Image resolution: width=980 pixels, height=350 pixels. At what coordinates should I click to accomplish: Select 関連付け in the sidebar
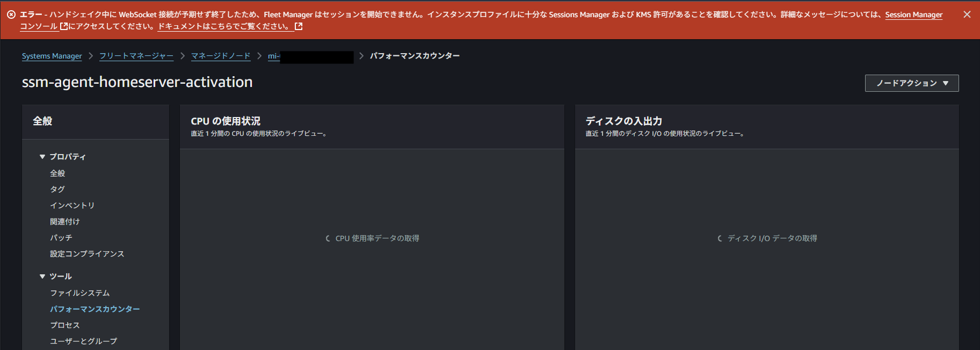[64, 221]
